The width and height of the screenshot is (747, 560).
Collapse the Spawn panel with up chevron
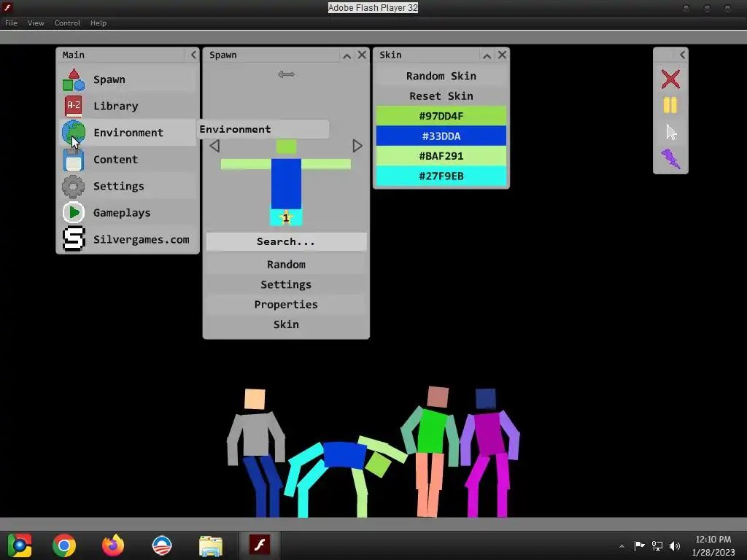click(x=347, y=55)
